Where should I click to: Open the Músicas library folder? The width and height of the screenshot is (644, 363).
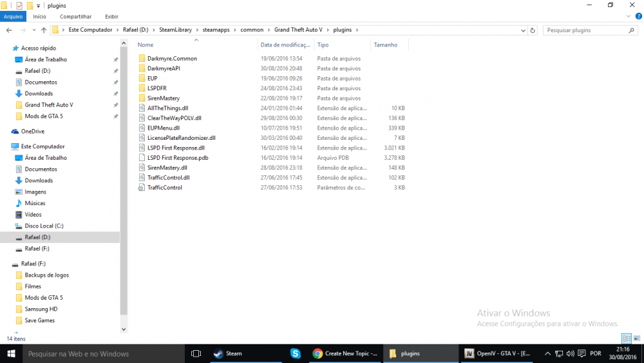35,203
